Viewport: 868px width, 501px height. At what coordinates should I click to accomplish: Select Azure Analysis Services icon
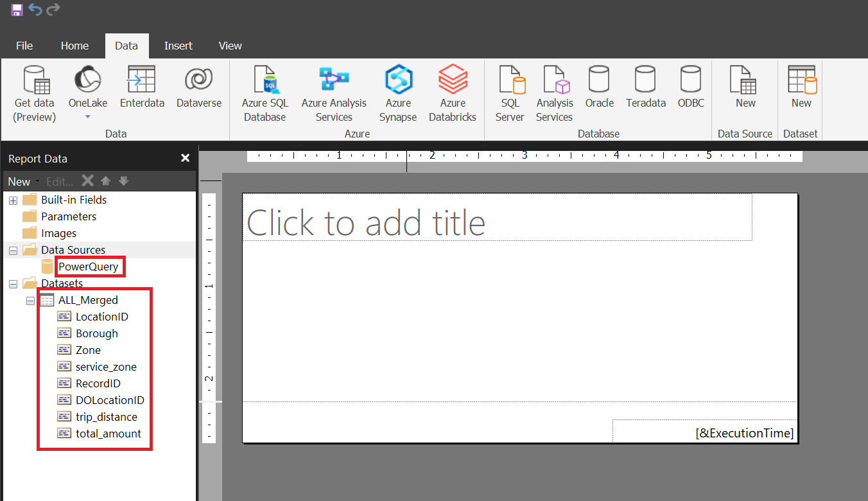(x=334, y=94)
